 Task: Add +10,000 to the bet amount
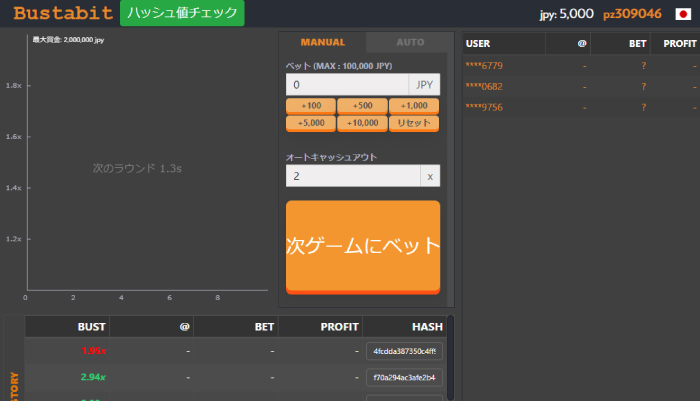[362, 123]
